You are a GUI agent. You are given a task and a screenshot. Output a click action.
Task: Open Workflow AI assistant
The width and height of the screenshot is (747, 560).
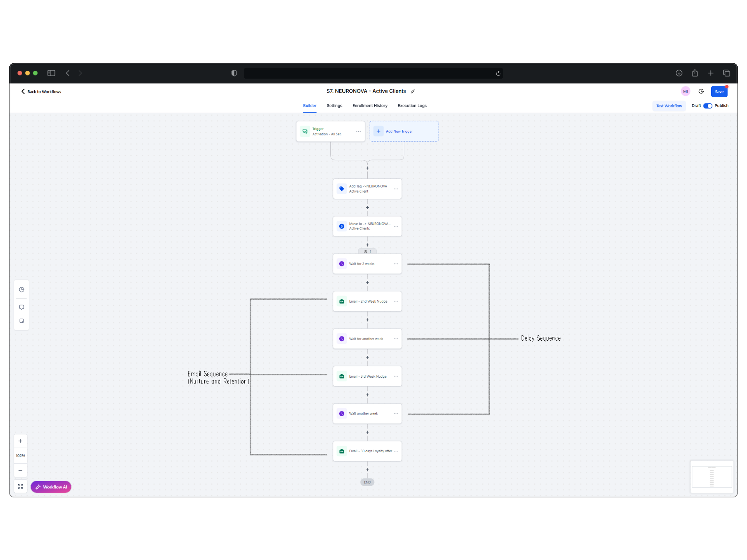(51, 487)
